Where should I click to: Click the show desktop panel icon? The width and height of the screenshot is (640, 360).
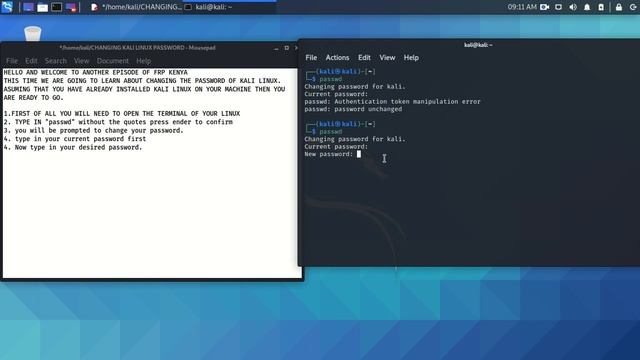[28, 7]
